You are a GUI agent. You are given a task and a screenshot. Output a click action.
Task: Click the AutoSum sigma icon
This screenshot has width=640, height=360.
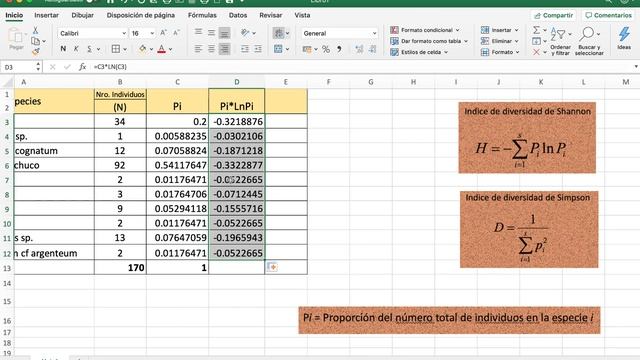pyautogui.click(x=536, y=30)
